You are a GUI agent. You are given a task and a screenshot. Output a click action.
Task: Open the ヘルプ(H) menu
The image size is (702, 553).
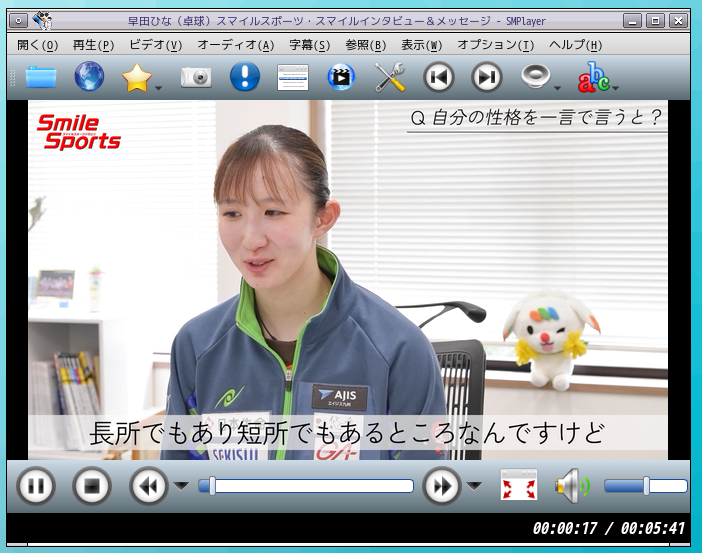pos(575,45)
